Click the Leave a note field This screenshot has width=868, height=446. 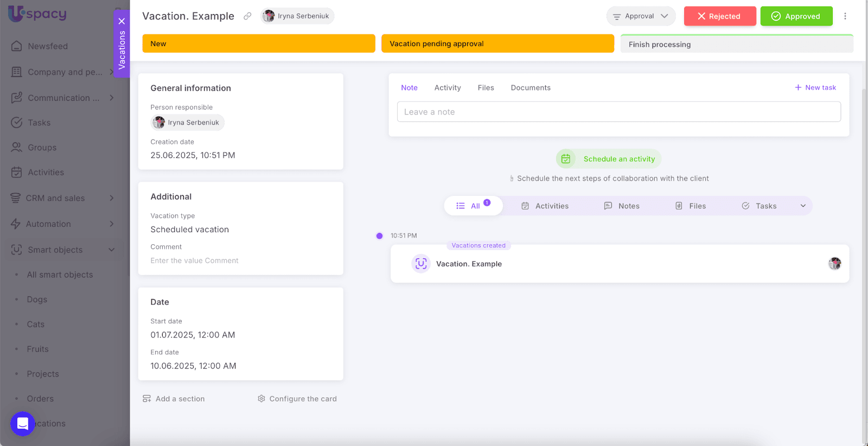click(x=618, y=112)
